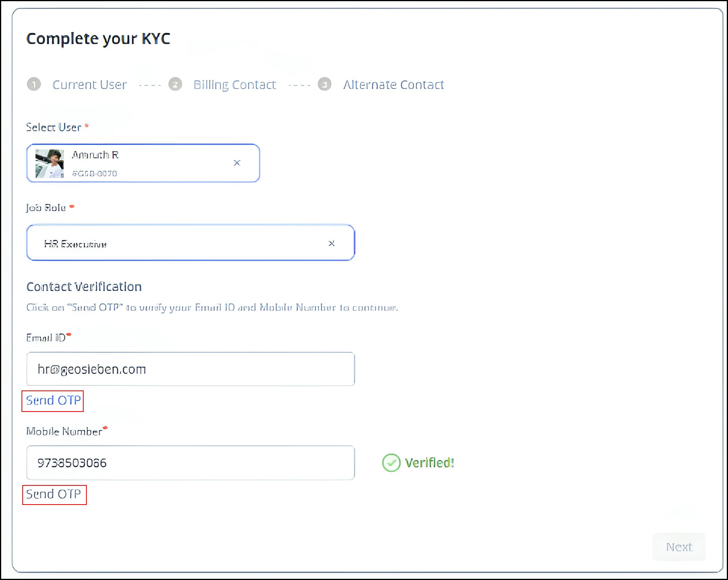
Task: Send OTP to the email ID
Action: (53, 401)
